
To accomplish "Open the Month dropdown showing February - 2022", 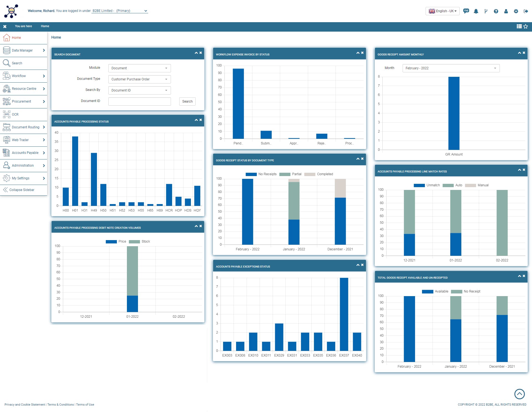I will click(451, 68).
